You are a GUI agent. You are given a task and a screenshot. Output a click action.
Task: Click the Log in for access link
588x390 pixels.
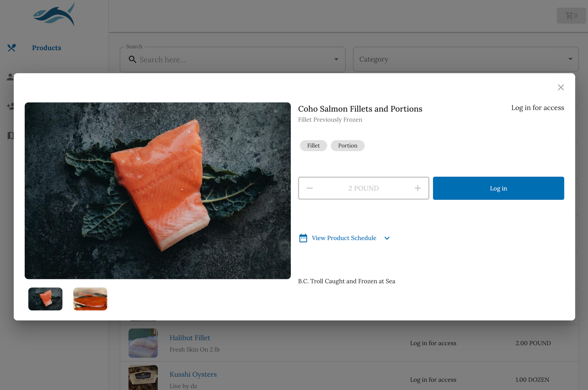537,108
